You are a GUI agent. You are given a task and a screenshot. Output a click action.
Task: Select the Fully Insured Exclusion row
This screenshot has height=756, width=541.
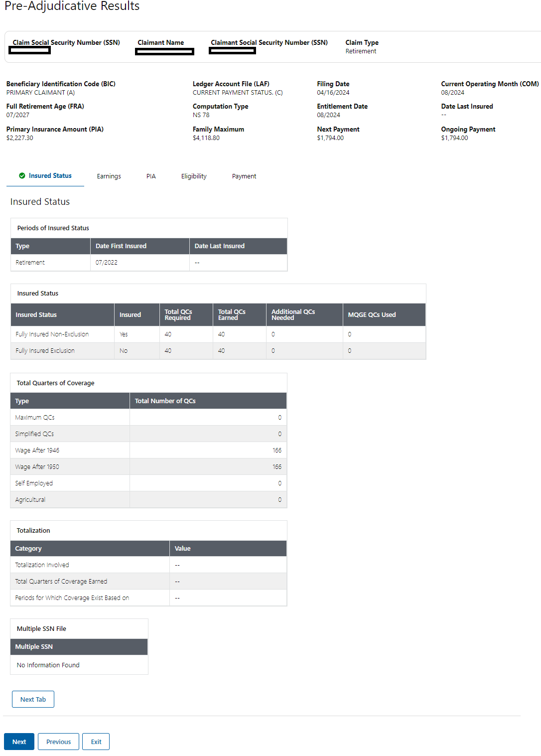(x=45, y=351)
